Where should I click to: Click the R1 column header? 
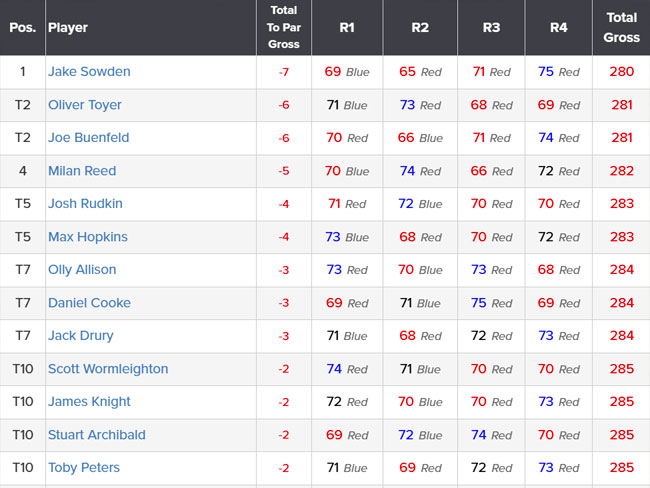(x=347, y=27)
